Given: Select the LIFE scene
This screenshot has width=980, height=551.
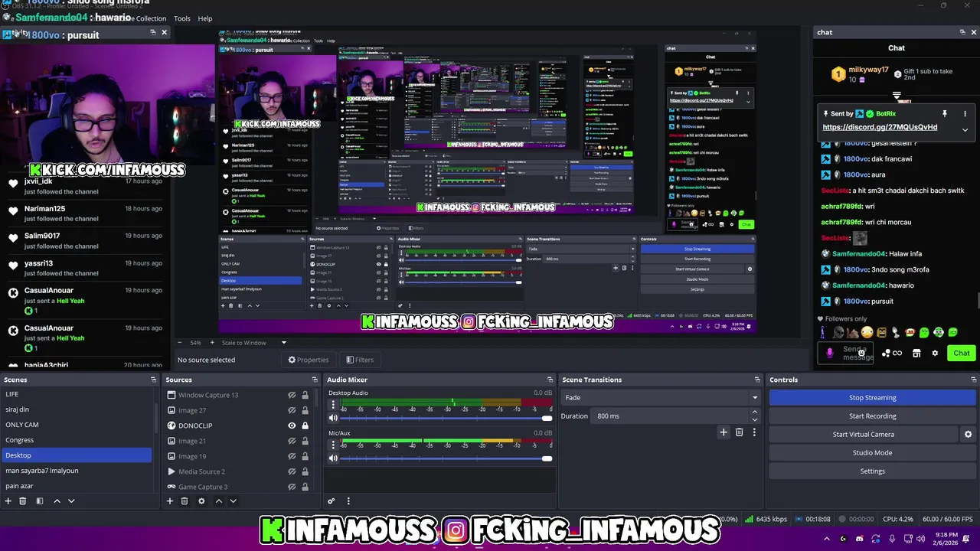Looking at the screenshot, I should pyautogui.click(x=77, y=394).
